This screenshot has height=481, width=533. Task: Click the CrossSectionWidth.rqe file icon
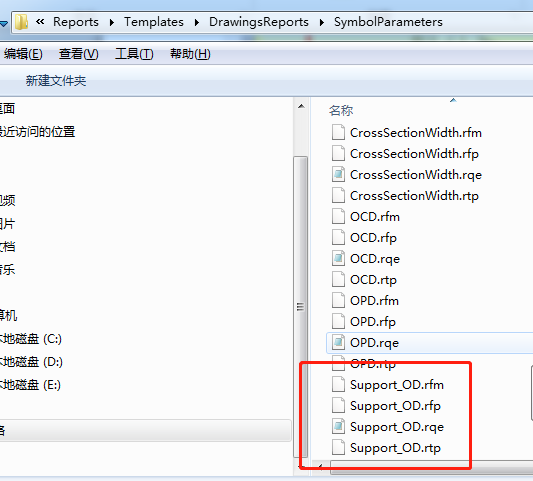point(338,175)
